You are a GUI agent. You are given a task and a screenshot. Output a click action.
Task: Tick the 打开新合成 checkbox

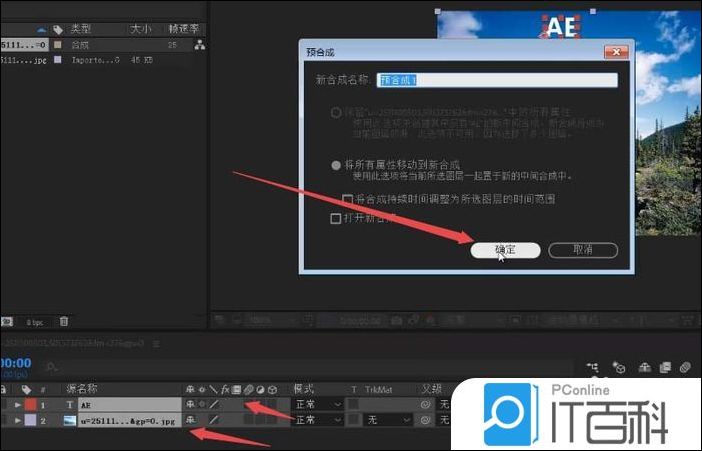coord(335,219)
